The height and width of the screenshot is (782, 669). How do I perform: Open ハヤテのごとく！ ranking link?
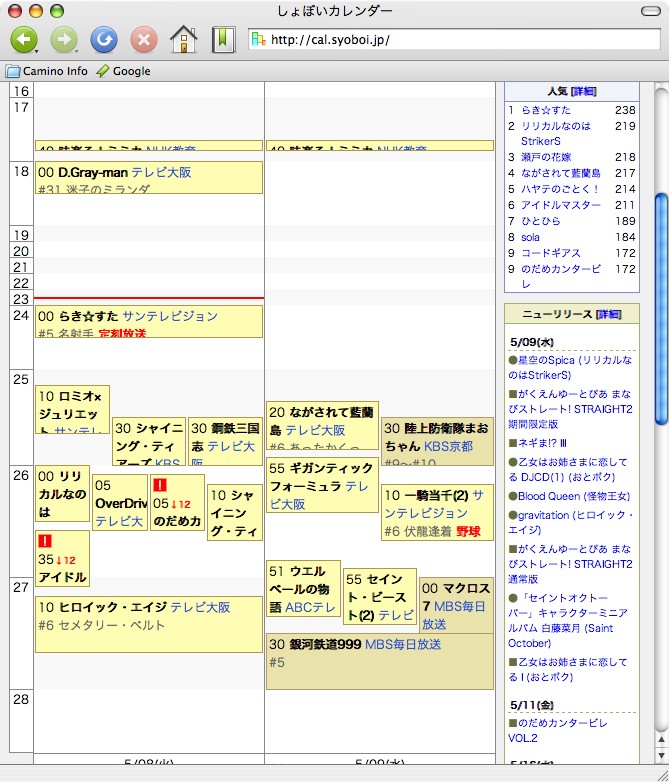pos(560,189)
